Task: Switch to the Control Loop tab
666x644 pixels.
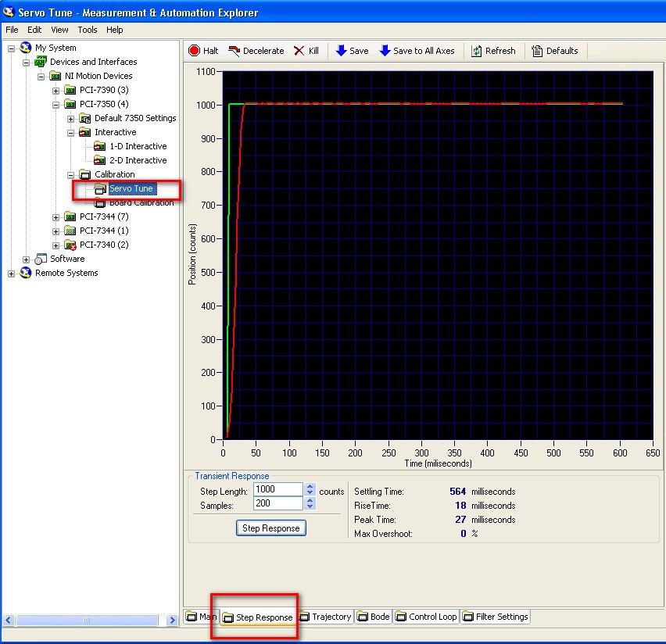Action: pos(427,617)
